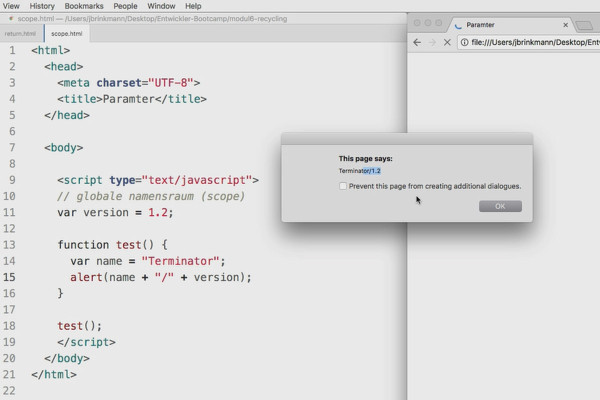Click the "text/javascript" type value
Screen dimensions: 600x400
click(x=197, y=180)
